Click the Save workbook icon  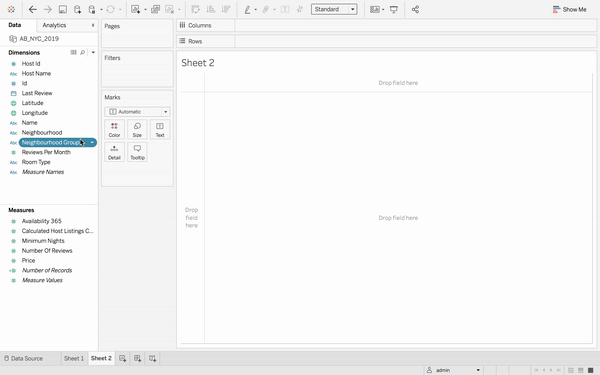(63, 9)
